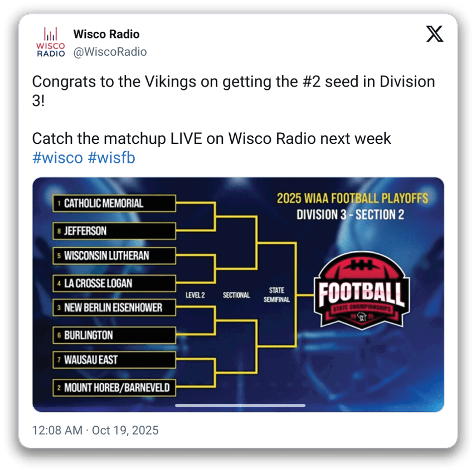Open the #wisco hashtag
The image size is (476, 472).
point(57,158)
